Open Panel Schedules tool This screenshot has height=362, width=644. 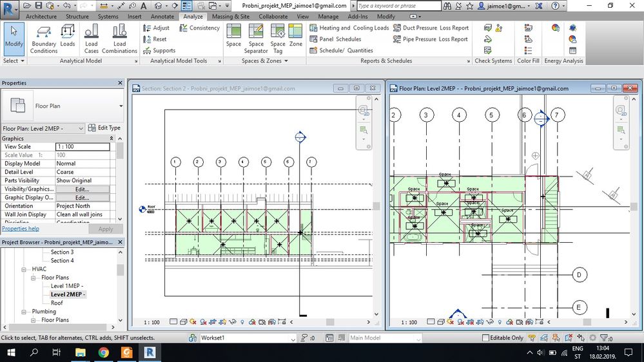point(335,39)
